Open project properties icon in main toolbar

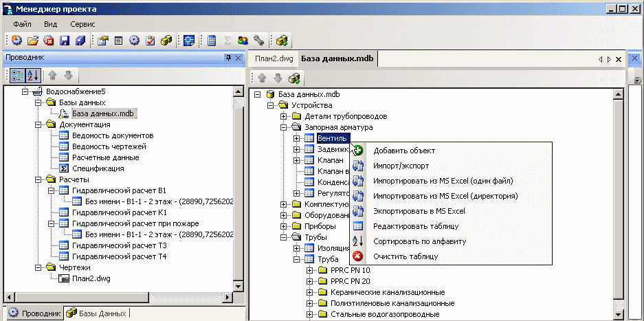pos(102,41)
